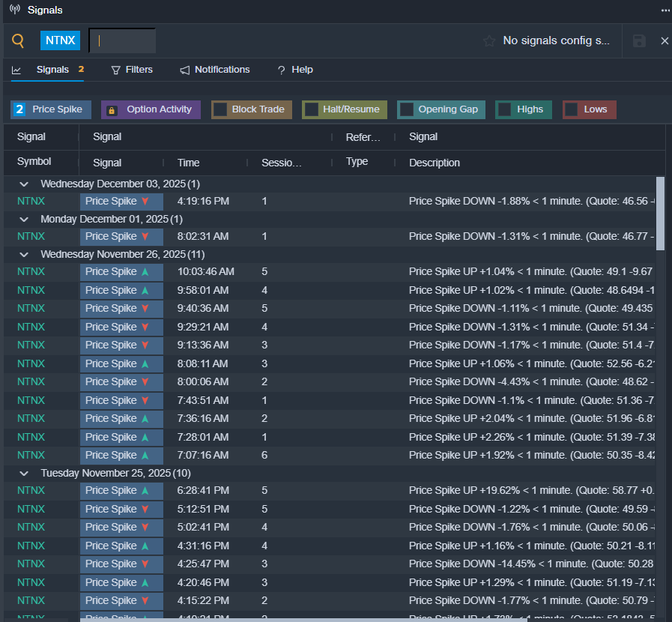Collapse the Tuesday November 25, 2025 group
This screenshot has height=622, width=672.
[24, 473]
